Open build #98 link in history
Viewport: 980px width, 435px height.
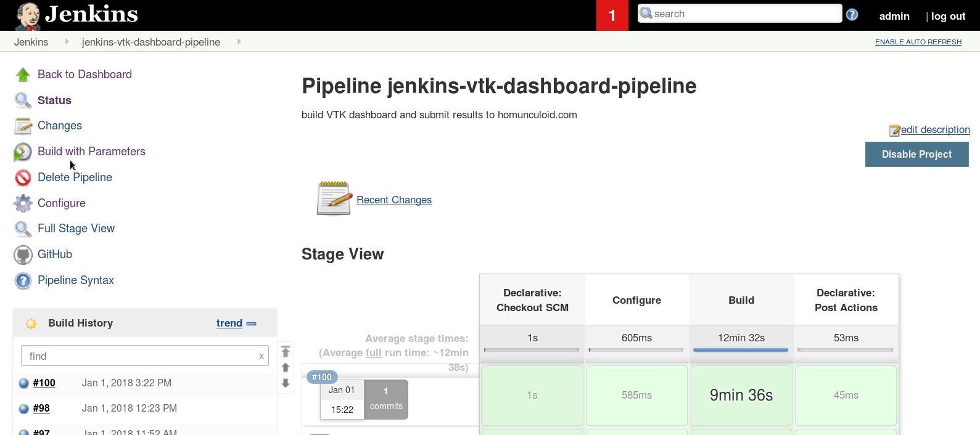(41, 409)
